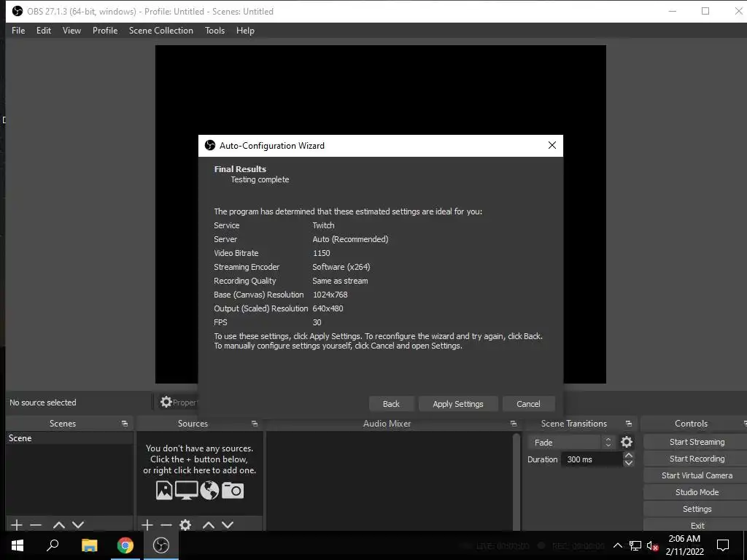Close the Auto-Configuration Wizard dialog
This screenshot has width=747, height=560.
[551, 145]
